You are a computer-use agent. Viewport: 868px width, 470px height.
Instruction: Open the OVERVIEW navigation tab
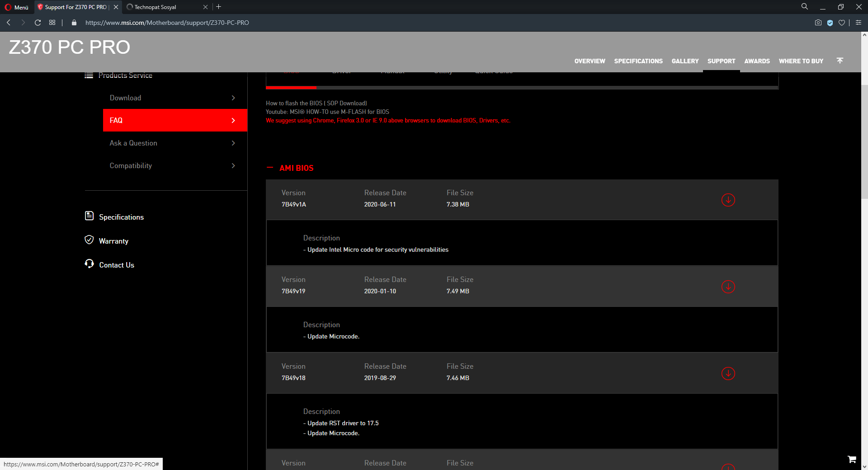590,61
